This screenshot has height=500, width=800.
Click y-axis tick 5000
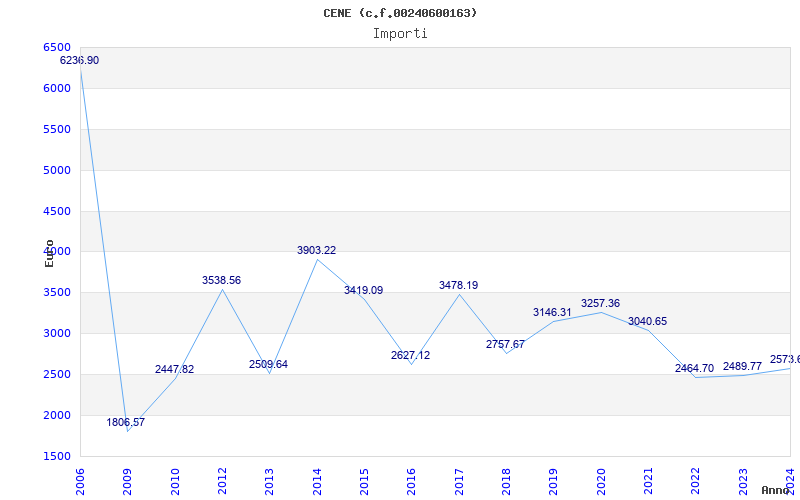(57, 170)
